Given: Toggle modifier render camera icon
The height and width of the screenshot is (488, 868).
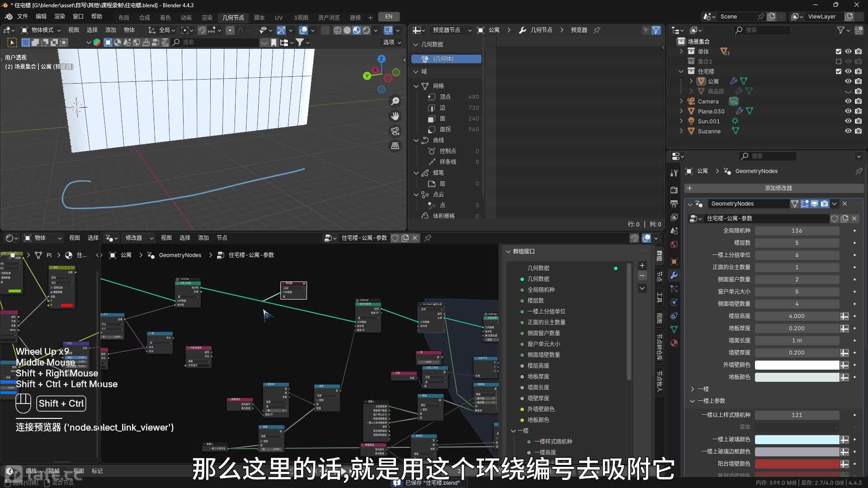Looking at the screenshot, I should coord(825,204).
